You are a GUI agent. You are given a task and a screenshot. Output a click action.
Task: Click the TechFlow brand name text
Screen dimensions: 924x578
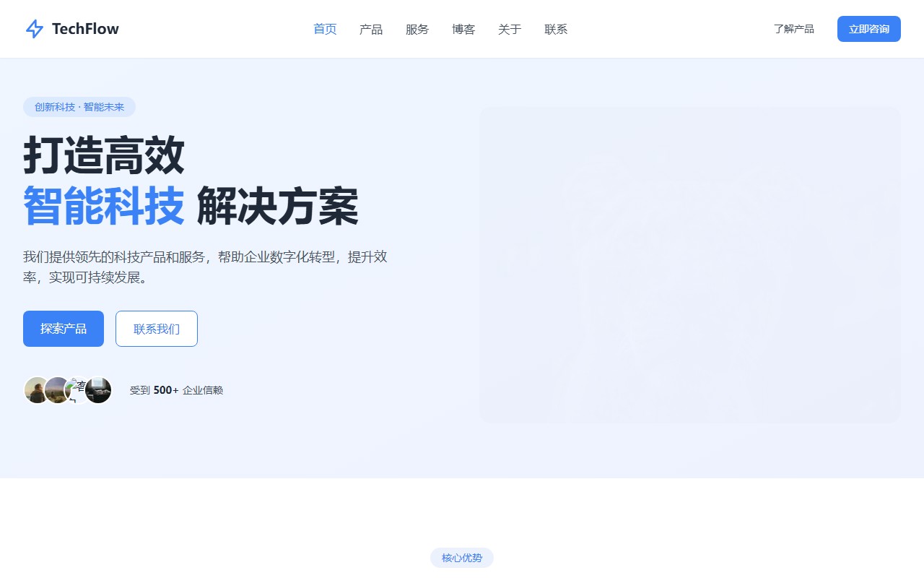pyautogui.click(x=84, y=29)
